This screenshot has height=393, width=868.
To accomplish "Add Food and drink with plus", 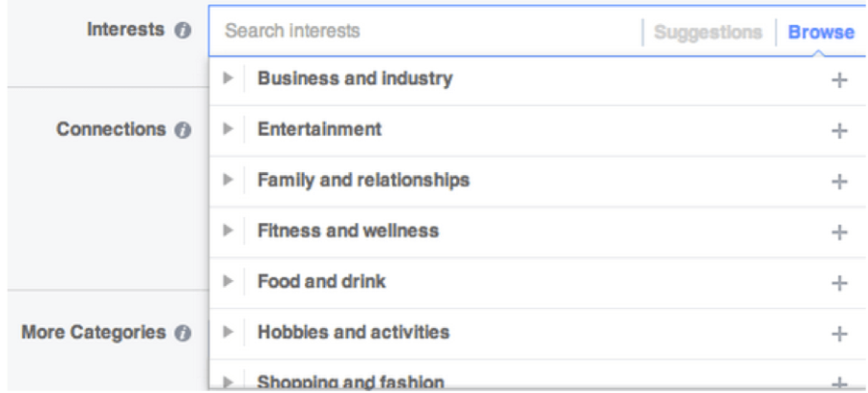I will click(839, 283).
